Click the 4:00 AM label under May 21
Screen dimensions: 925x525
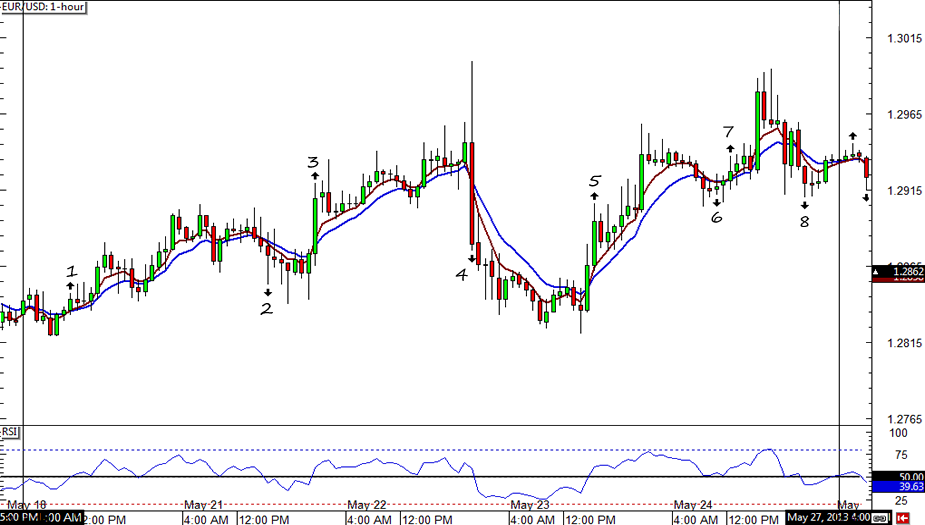point(206,520)
